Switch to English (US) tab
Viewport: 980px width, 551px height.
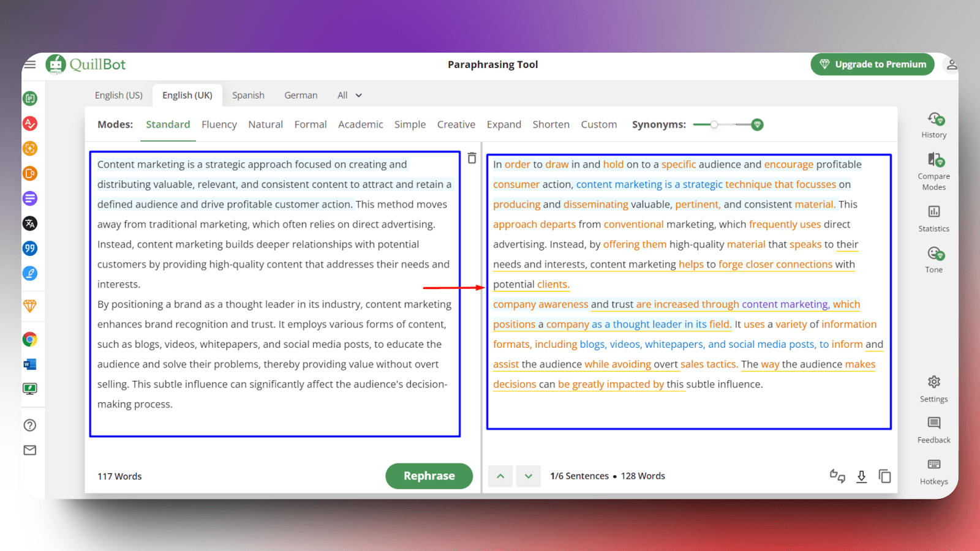(x=119, y=96)
